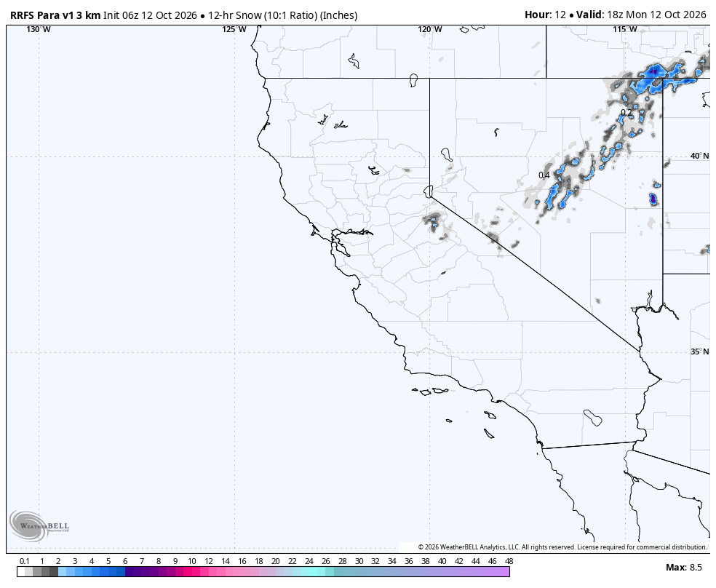Viewport: 716px width, 588px height.
Task: Click the 18 label on the color scale
Action: 259,562
